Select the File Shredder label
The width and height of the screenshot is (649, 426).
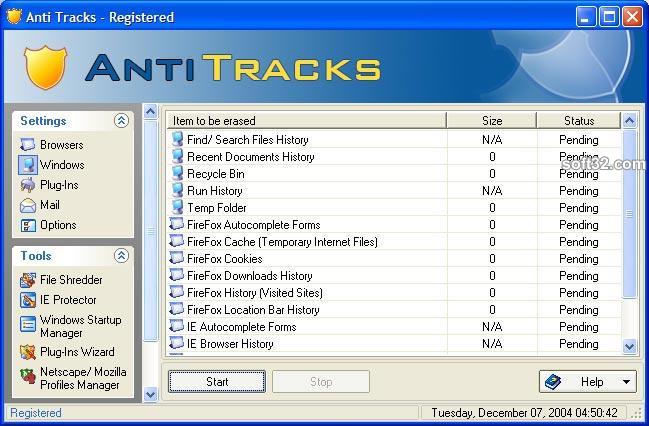coord(71,280)
